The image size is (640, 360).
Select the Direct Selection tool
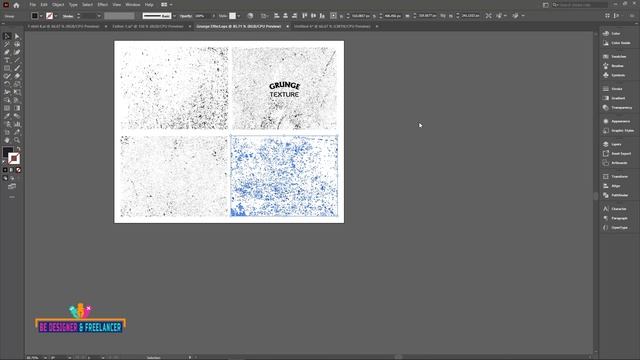point(17,36)
